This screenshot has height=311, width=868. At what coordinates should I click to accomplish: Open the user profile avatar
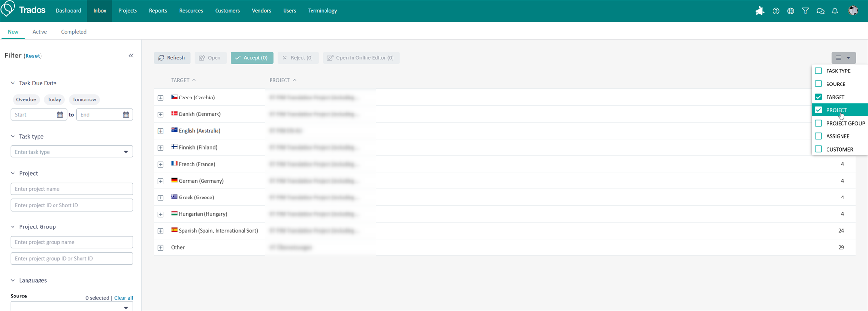[x=853, y=11]
